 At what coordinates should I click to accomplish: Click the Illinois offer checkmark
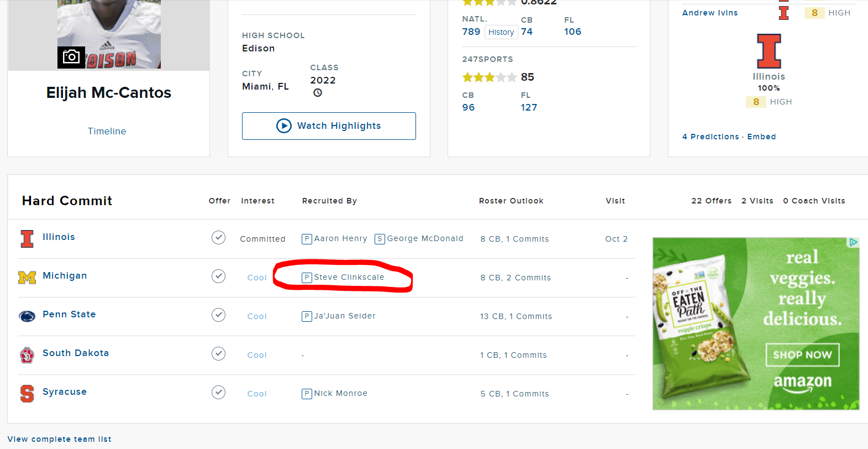(218, 238)
